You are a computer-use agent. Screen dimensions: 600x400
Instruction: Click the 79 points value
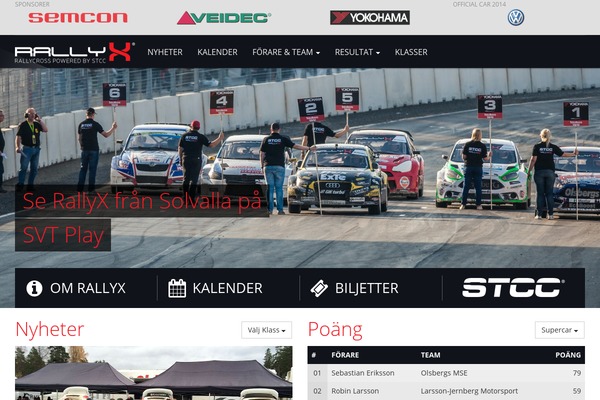click(x=577, y=373)
